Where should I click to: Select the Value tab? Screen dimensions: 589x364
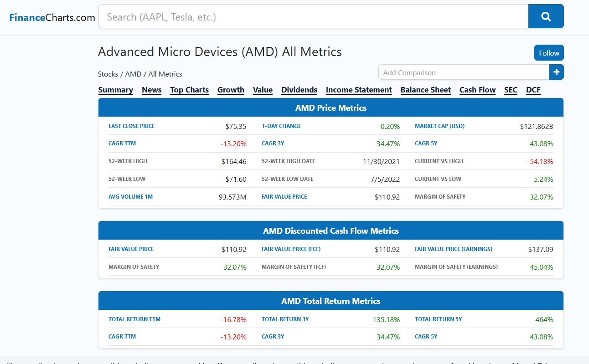tap(263, 90)
